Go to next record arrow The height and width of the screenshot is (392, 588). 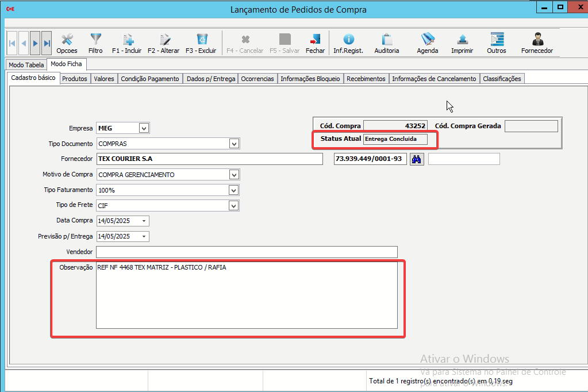pyautogui.click(x=36, y=43)
